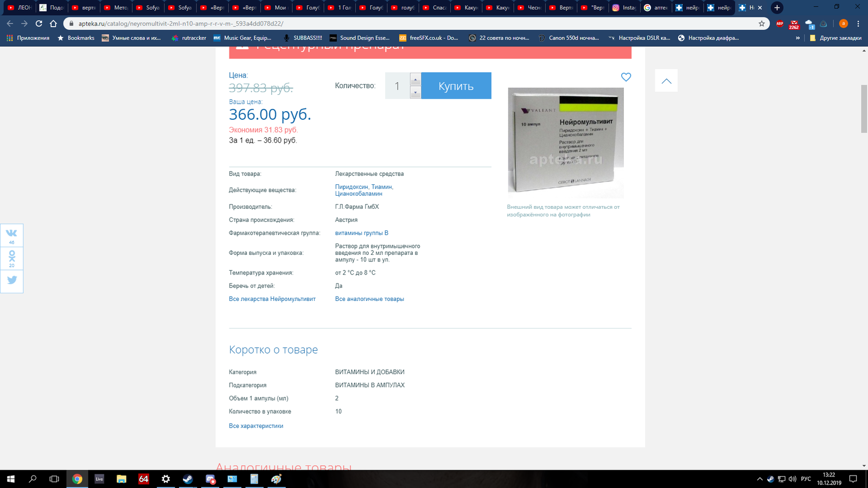Show more bookmarks with double chevron
Viewport: 868px width, 488px height.
click(797, 38)
